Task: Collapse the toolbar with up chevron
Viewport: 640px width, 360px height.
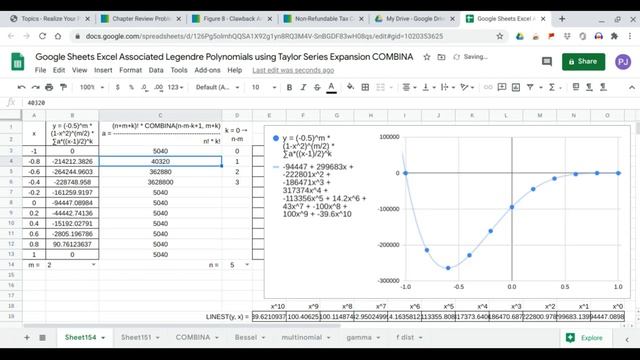Action: [631, 87]
